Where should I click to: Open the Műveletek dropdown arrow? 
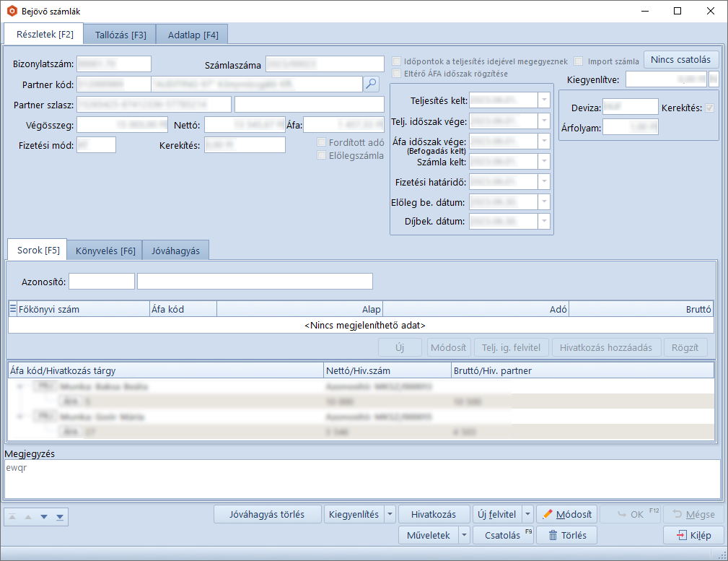pyautogui.click(x=464, y=536)
